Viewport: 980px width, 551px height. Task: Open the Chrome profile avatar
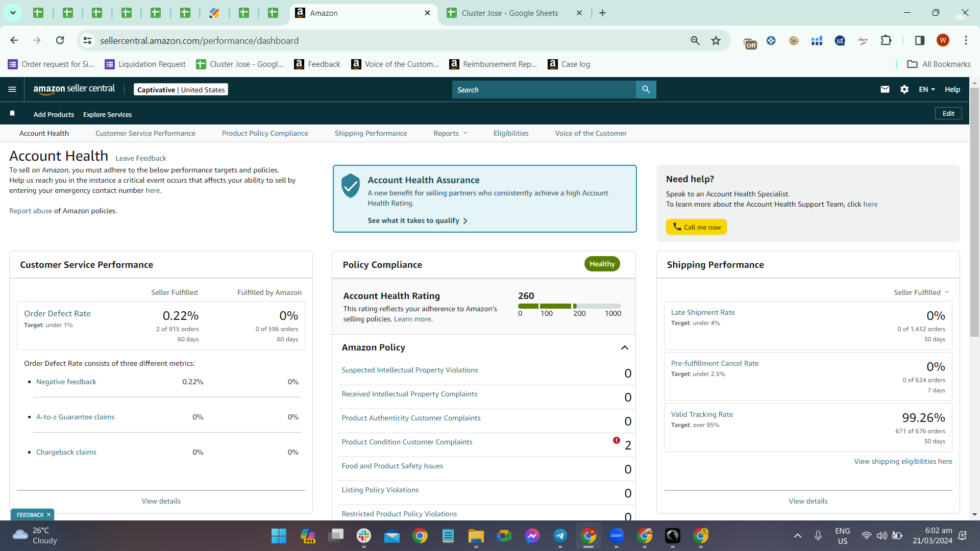[x=943, y=40]
